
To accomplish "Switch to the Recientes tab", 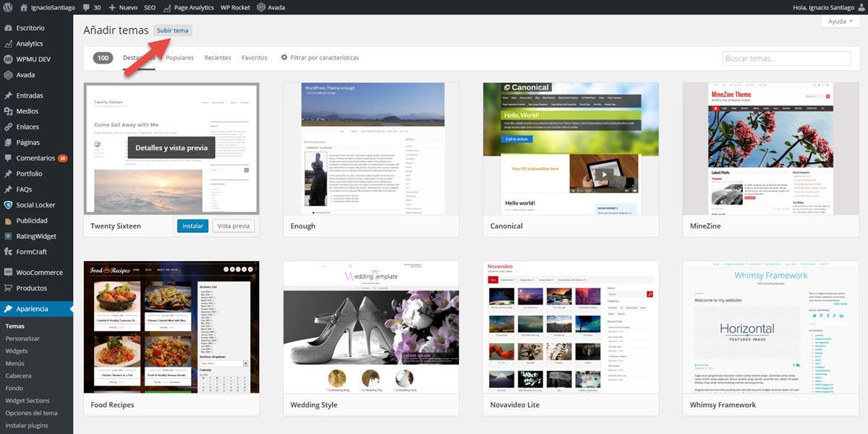I will coord(218,58).
